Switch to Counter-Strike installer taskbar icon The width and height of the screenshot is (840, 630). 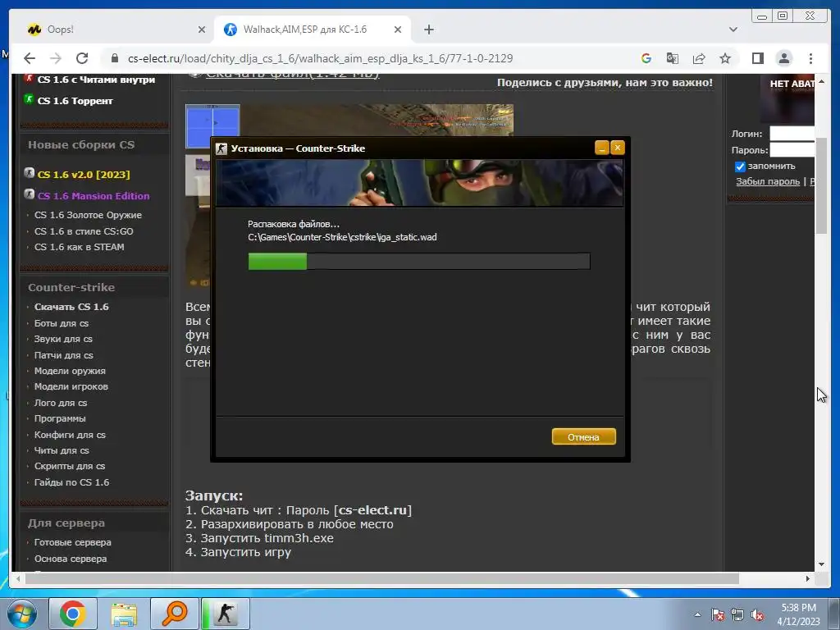[x=226, y=614]
